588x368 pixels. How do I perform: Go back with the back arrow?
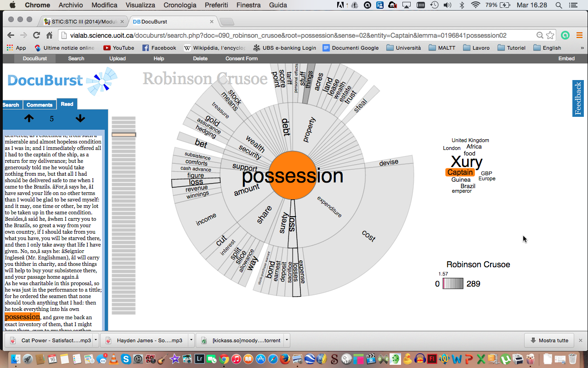[11, 35]
